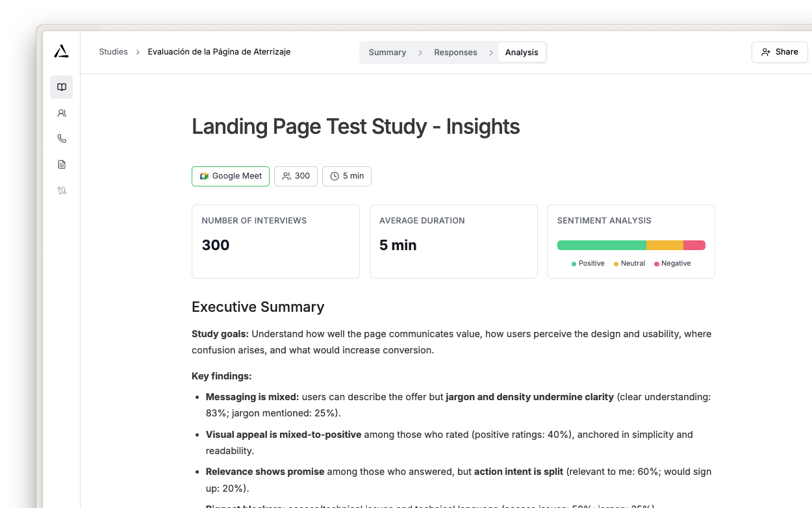Click the Evaluación de la Página de Aterrizaje breadcrumb

219,51
